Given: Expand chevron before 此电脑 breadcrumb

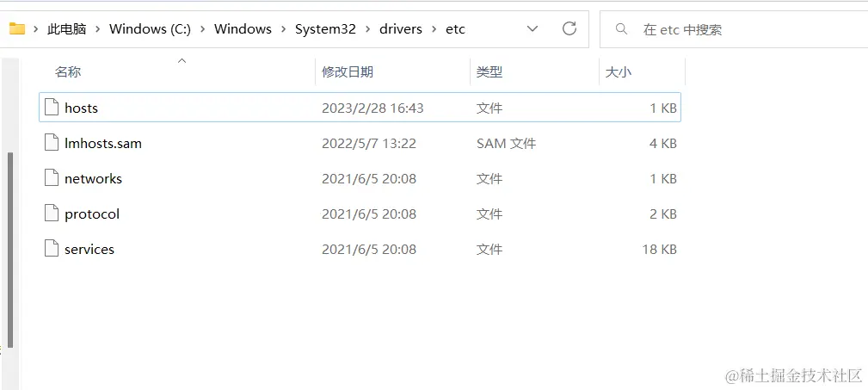Looking at the screenshot, I should pyautogui.click(x=36, y=29).
